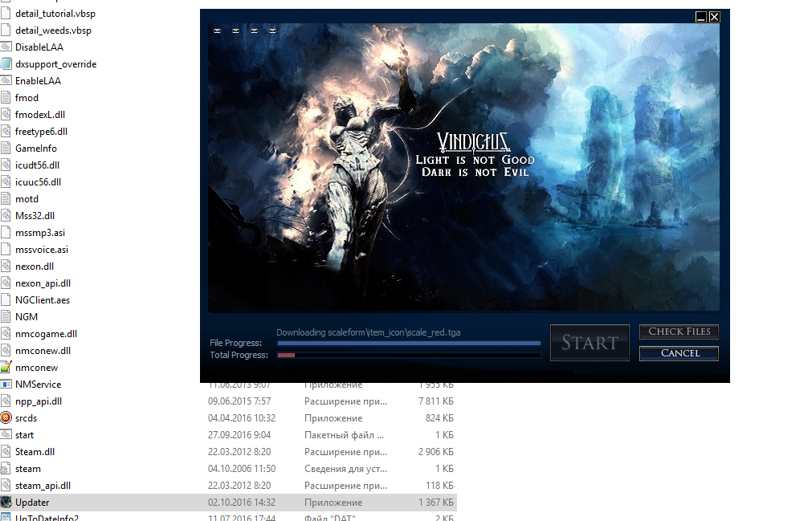Click the size '2 906 КБ' cell
The image size is (812, 521).
[x=435, y=452]
